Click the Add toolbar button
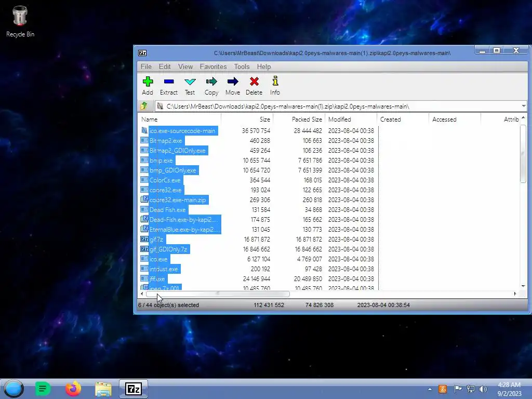This screenshot has width=532, height=399. click(x=148, y=86)
